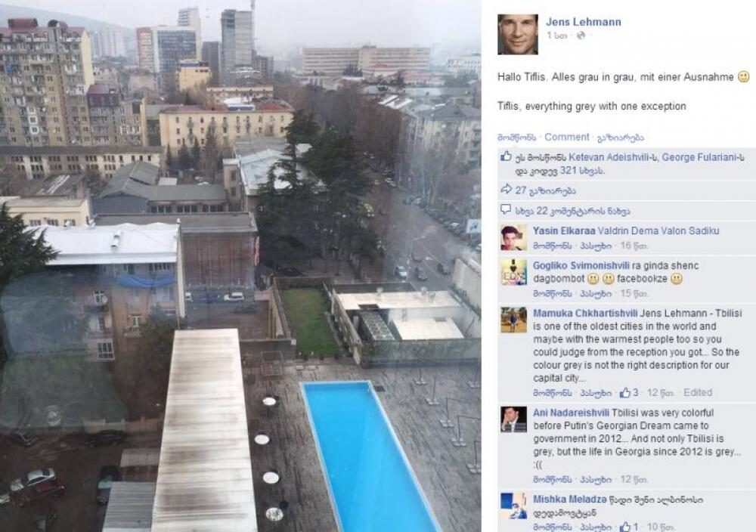This screenshot has width=756, height=532.
Task: Open Ani Nadareishvili profile link
Action: [x=572, y=413]
